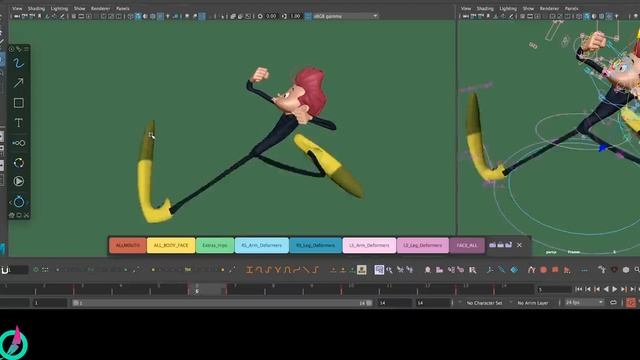This screenshot has height=360, width=640.
Task: Close the selection sets bar
Action: pos(519,245)
